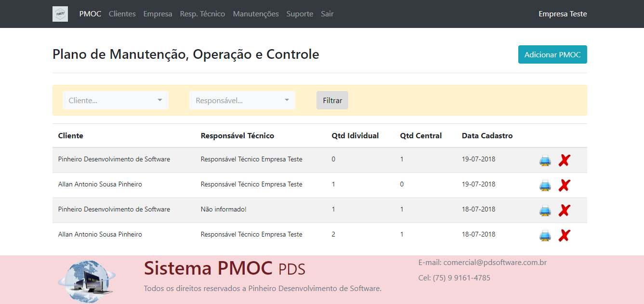The image size is (644, 304).
Task: Select Resp. Técnico from the navbar
Action: pyautogui.click(x=202, y=13)
